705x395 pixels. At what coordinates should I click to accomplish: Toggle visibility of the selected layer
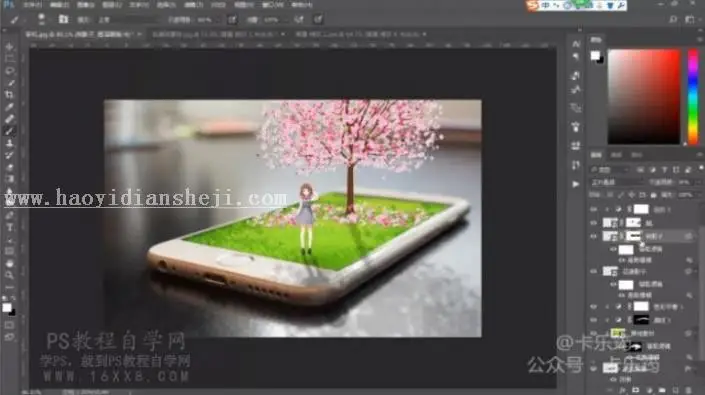(x=593, y=236)
